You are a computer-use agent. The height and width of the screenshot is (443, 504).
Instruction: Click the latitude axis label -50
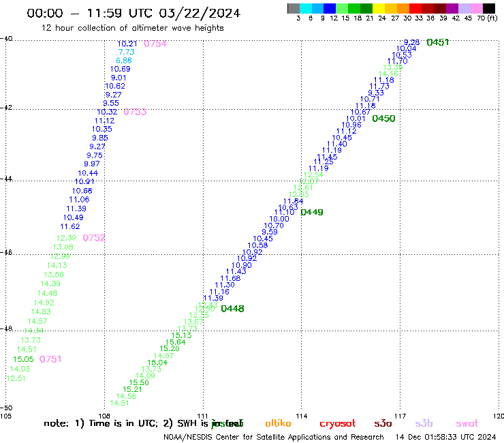[6, 408]
